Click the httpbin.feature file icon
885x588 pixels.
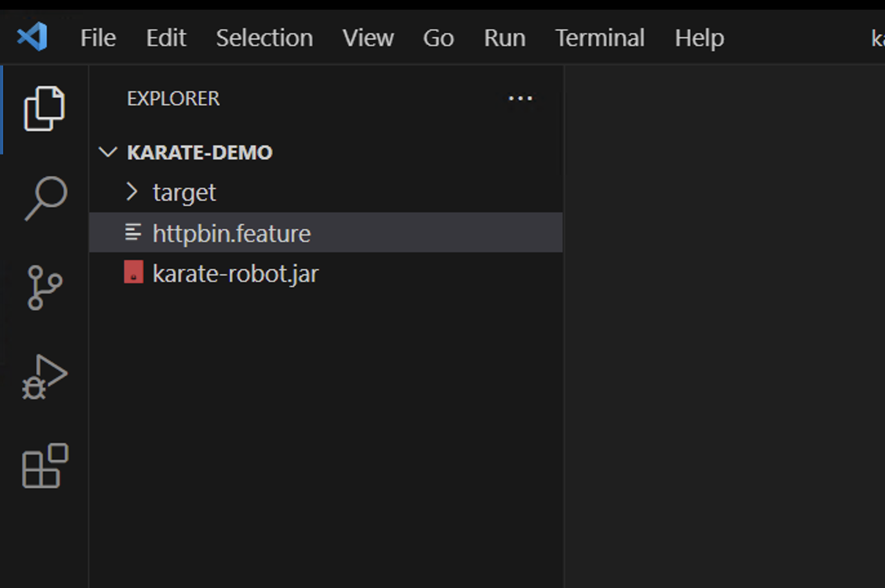(133, 233)
